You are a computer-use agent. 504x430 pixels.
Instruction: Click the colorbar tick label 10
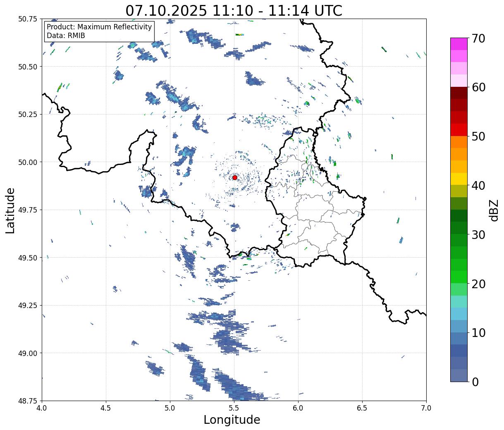[x=478, y=332]
